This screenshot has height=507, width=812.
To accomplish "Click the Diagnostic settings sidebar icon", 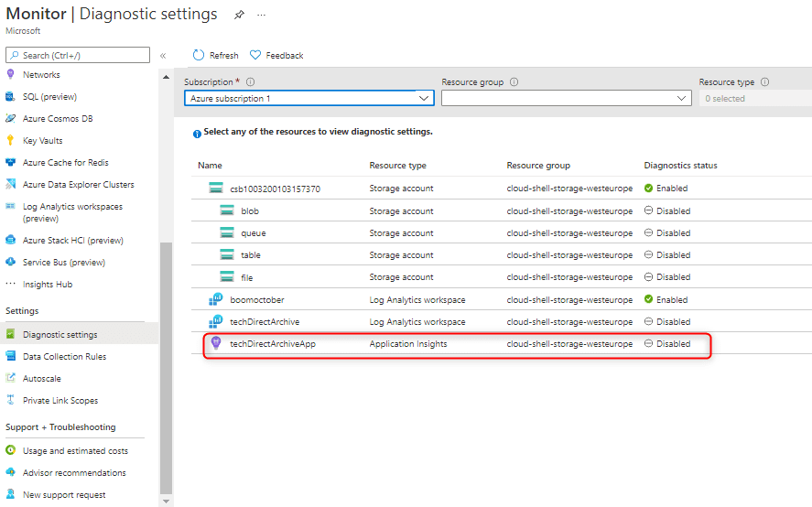I will tap(10, 334).
